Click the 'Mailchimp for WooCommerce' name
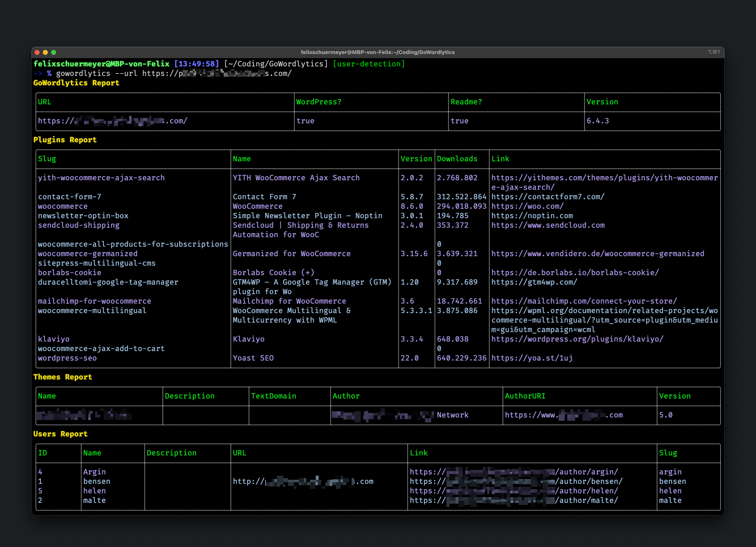The image size is (756, 547). [289, 301]
